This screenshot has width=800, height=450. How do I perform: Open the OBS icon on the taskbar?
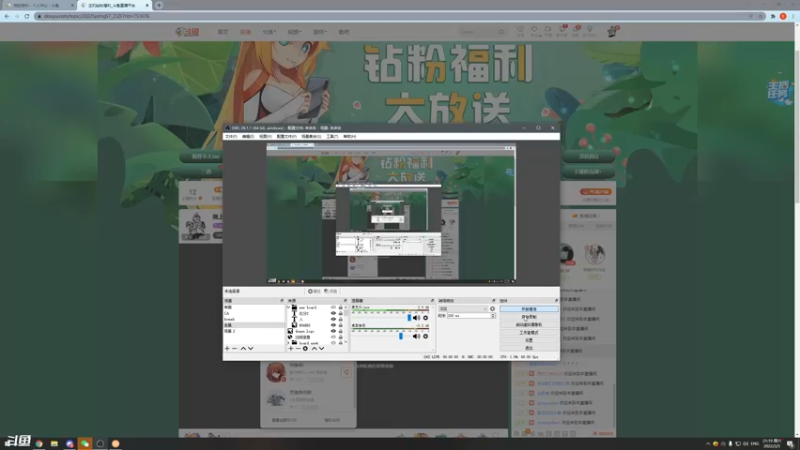coord(100,443)
